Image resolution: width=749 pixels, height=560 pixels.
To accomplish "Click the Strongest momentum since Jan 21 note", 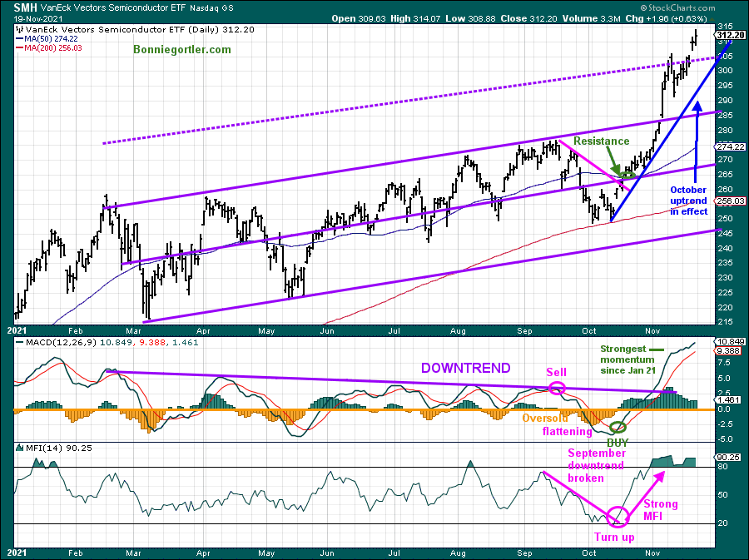I will click(627, 359).
